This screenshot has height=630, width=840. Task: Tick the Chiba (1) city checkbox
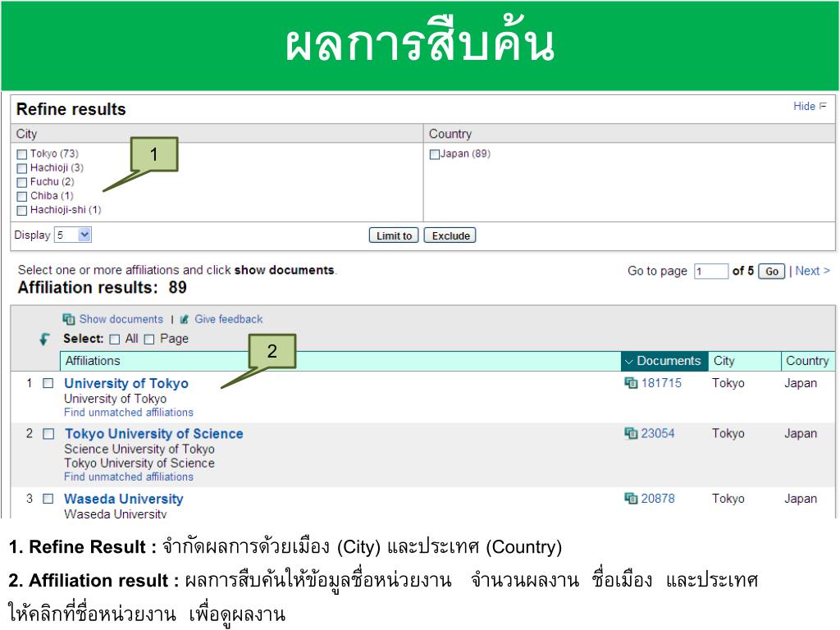tap(22, 196)
